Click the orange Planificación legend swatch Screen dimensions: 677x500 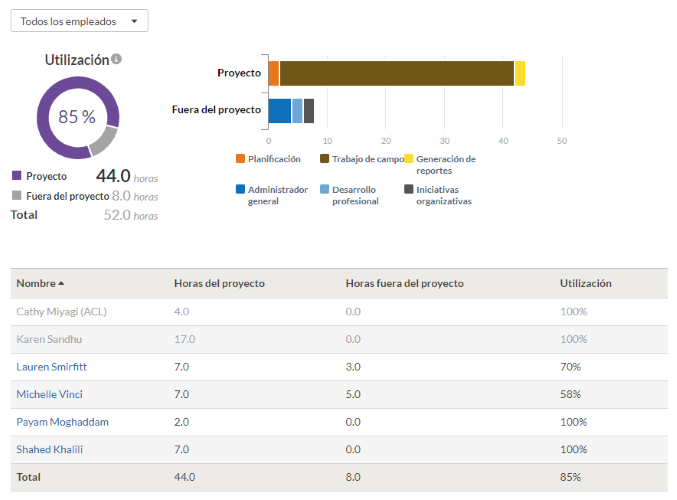240,159
